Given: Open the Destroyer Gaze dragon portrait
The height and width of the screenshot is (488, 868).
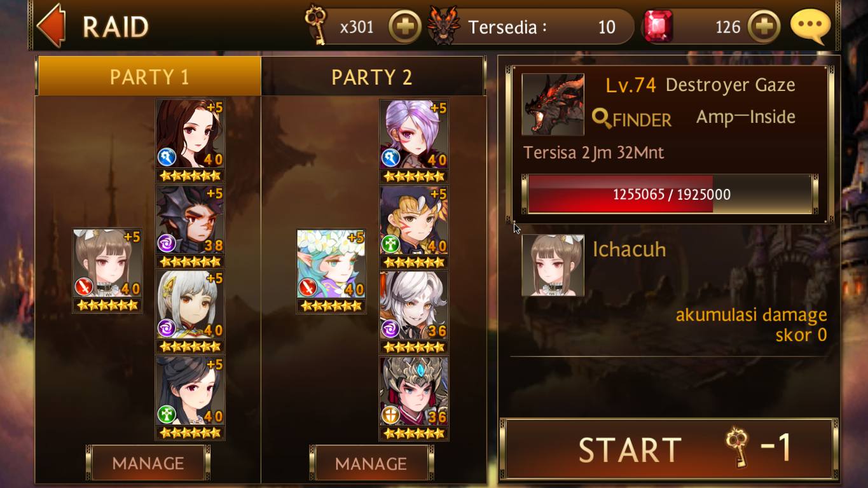Looking at the screenshot, I should click(553, 104).
